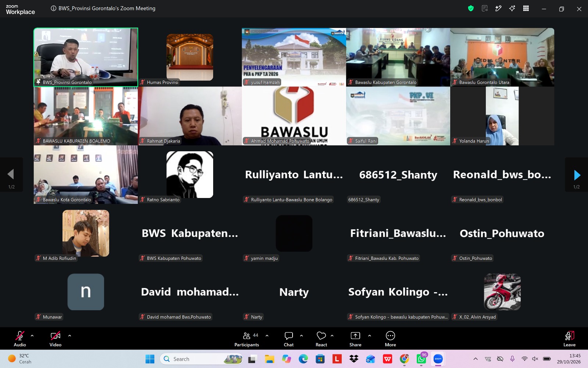Open WhatsApp from the taskbar
Viewport: 588px width, 368px height.
[x=421, y=359]
